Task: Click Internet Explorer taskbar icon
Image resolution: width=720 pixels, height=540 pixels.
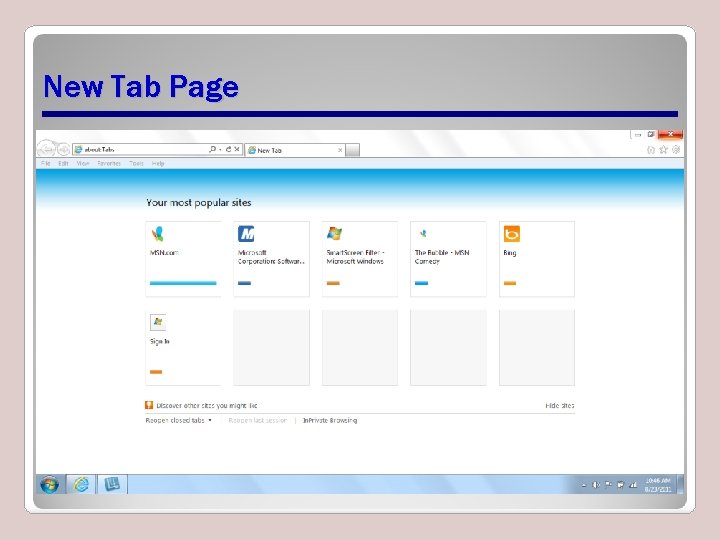Action: click(x=81, y=484)
